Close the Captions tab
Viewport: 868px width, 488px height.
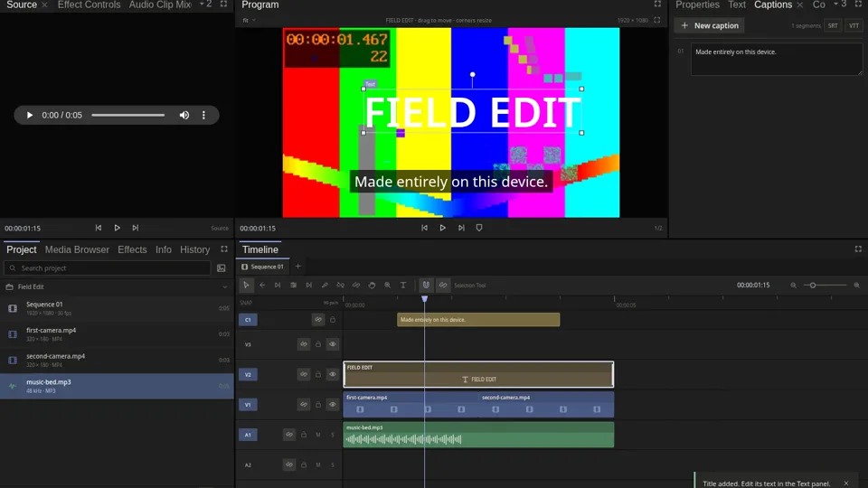pos(800,5)
